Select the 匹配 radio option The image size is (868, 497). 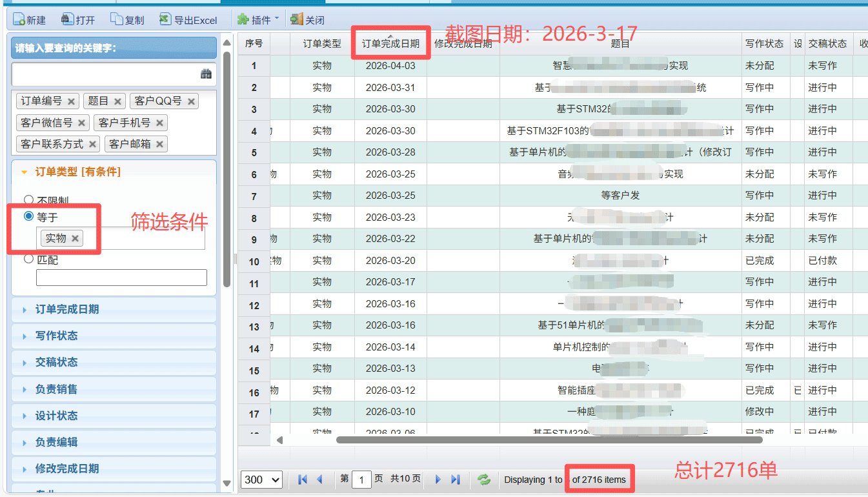click(28, 259)
